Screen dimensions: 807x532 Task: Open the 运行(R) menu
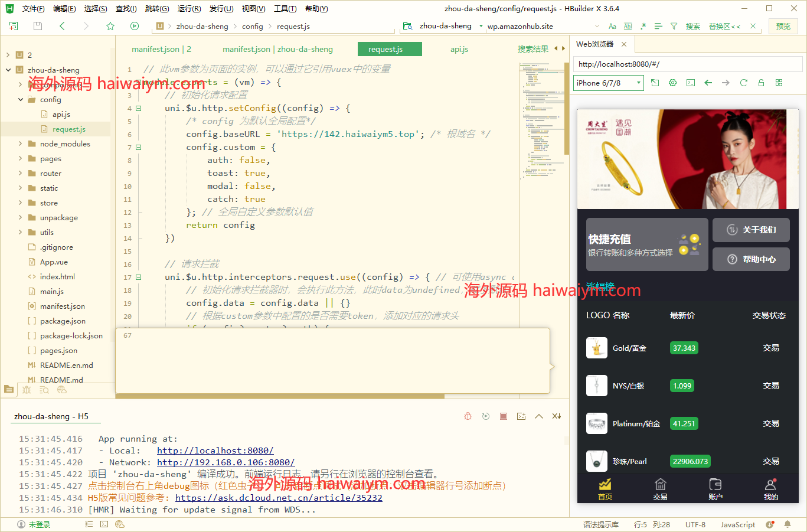[x=189, y=8]
